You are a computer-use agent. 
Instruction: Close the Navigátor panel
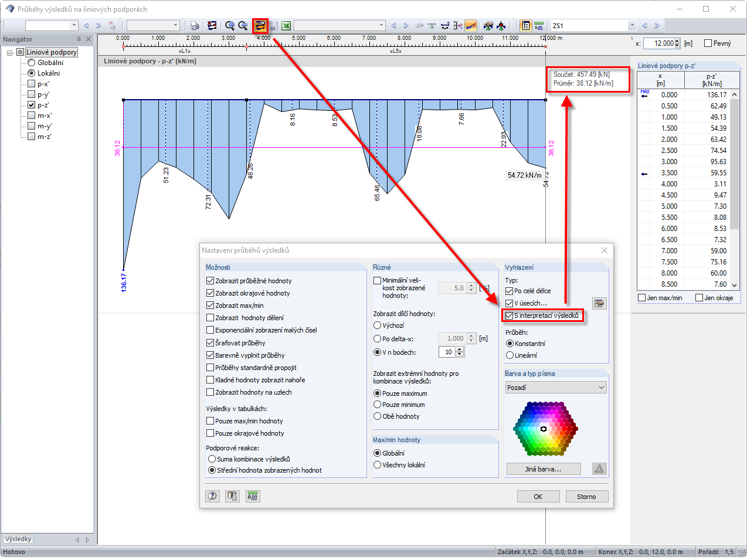click(89, 39)
